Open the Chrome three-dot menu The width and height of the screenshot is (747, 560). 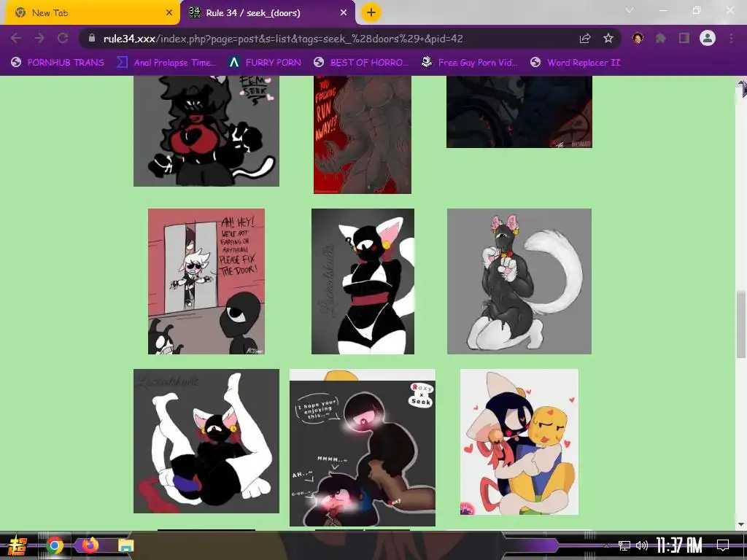pyautogui.click(x=731, y=38)
